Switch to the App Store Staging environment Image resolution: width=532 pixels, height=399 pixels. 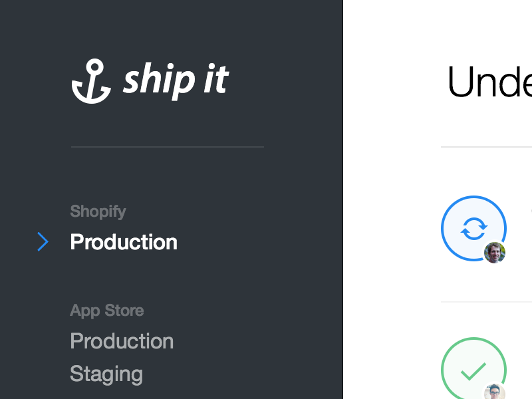click(106, 374)
